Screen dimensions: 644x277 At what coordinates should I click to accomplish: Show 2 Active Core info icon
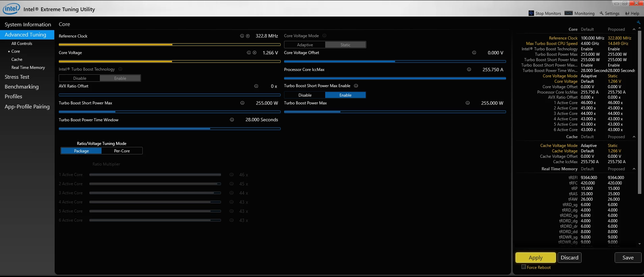(x=231, y=184)
